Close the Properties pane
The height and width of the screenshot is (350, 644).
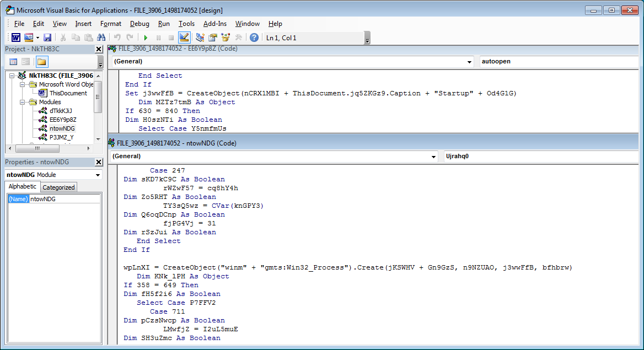click(x=99, y=162)
